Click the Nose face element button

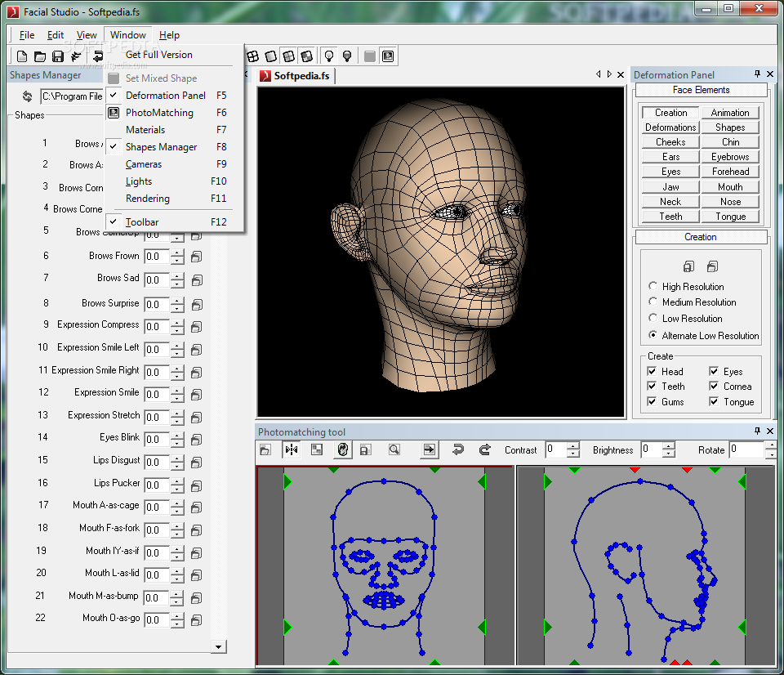pyautogui.click(x=730, y=202)
